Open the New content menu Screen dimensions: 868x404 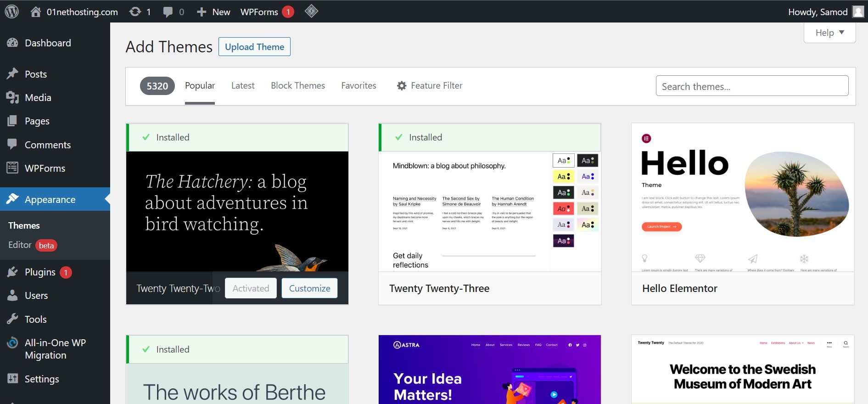click(213, 12)
